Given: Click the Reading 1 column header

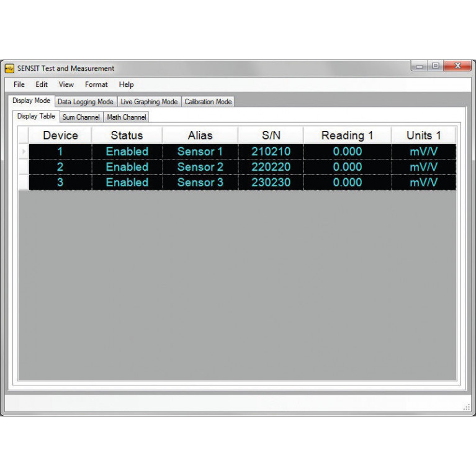Looking at the screenshot, I should click(348, 135).
